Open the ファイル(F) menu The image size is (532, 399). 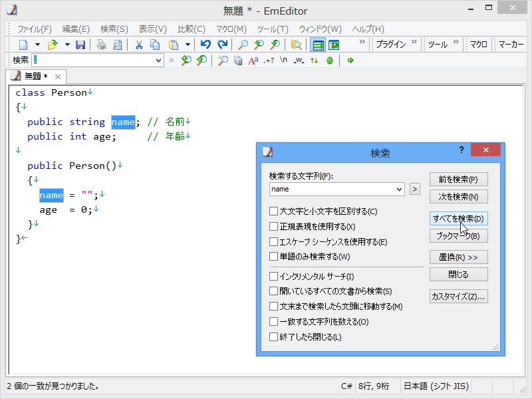coord(35,29)
